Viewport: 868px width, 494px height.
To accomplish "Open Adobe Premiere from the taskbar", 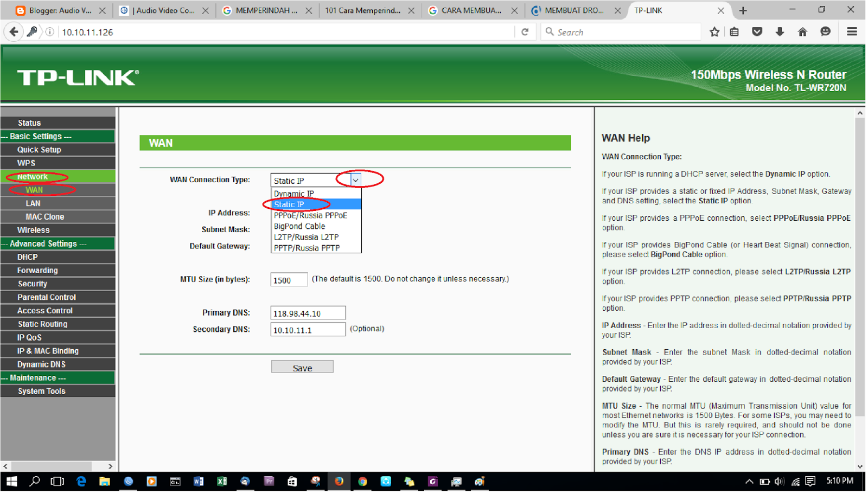I will point(269,482).
